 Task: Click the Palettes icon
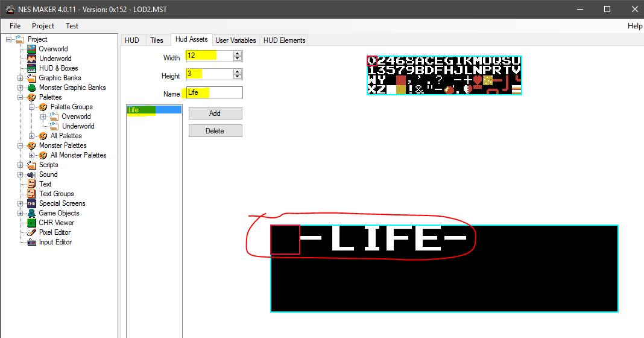[31, 97]
